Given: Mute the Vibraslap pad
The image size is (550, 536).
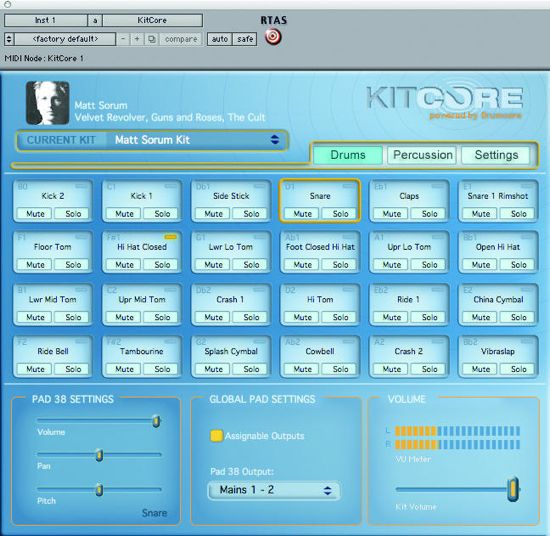Looking at the screenshot, I should tap(481, 369).
